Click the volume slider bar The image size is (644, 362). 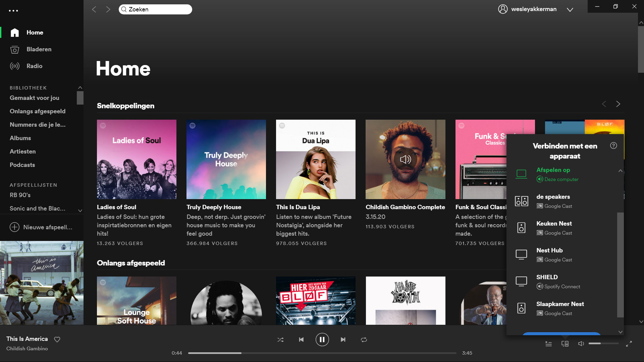(x=603, y=343)
